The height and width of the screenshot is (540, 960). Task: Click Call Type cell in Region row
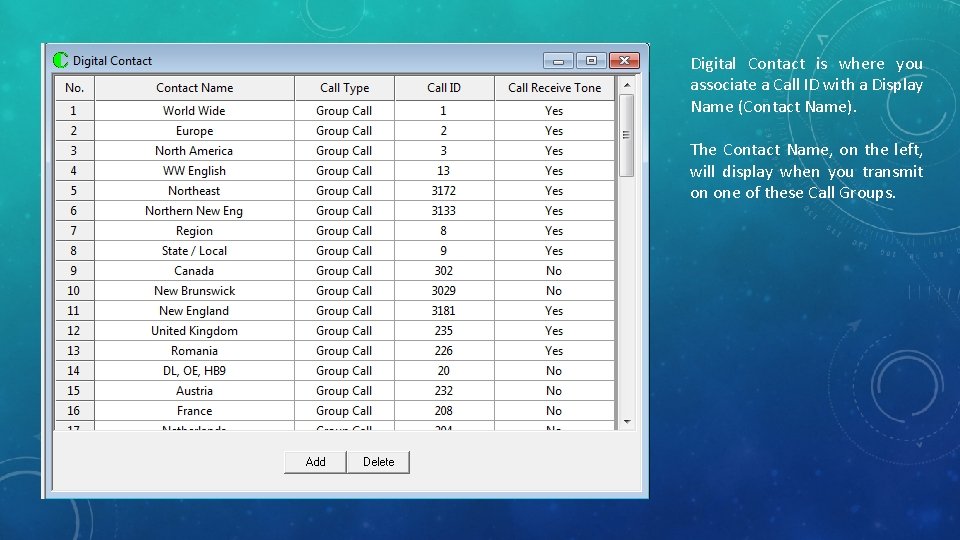click(345, 231)
